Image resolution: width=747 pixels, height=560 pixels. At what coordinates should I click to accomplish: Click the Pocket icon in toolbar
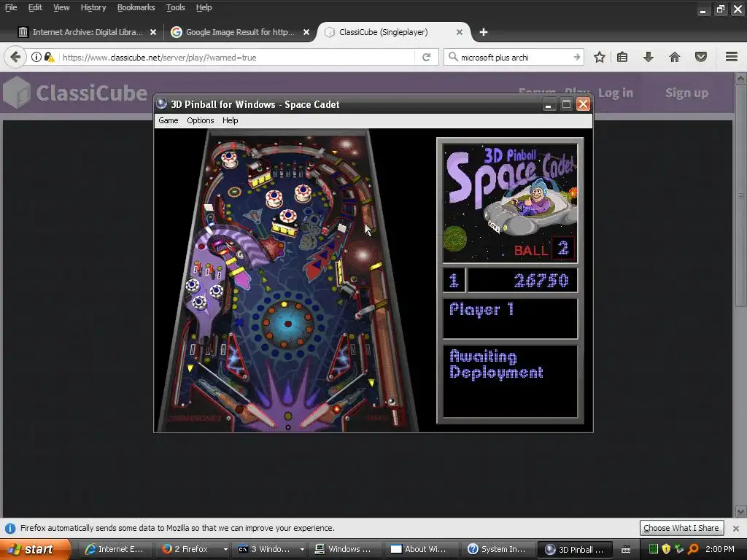pyautogui.click(x=701, y=57)
